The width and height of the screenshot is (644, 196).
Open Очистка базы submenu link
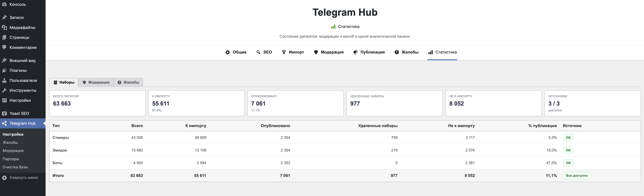tap(15, 167)
